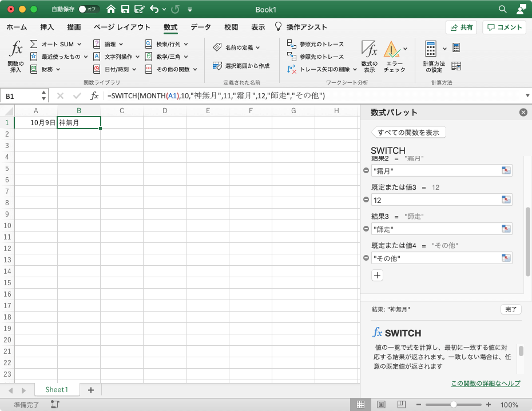Click the Define Name (名前の定義) tag icon
Screen dimensions: 532x411
coord(217,47)
